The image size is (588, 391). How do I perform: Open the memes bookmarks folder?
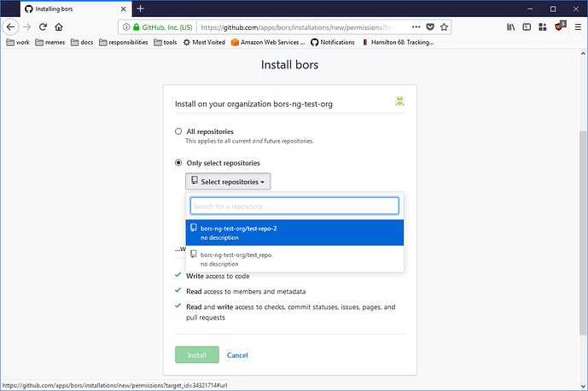pos(49,43)
